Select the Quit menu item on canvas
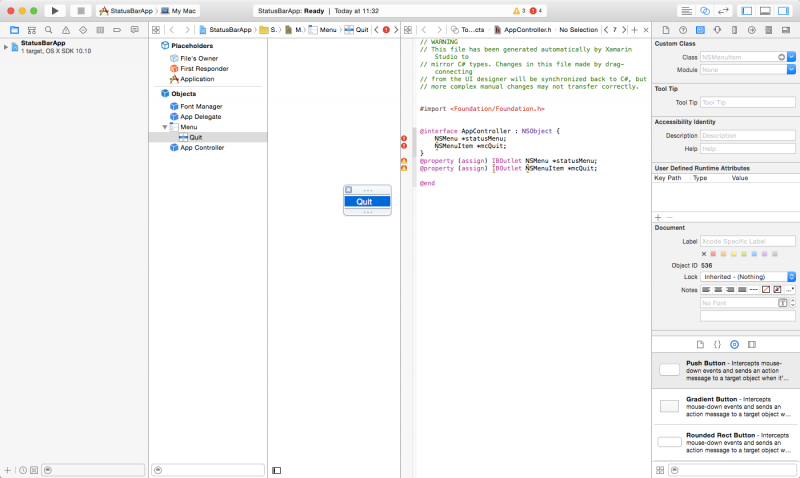800x478 pixels. coord(366,201)
